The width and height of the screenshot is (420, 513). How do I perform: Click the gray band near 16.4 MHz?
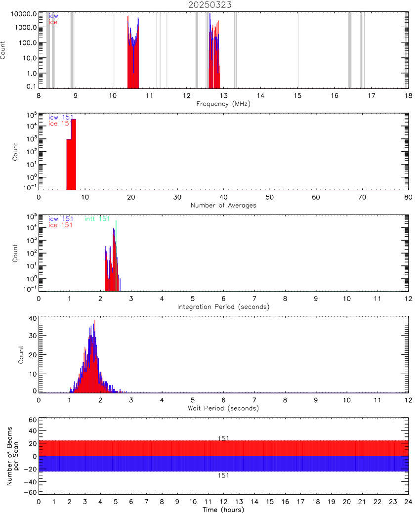[x=350, y=50]
